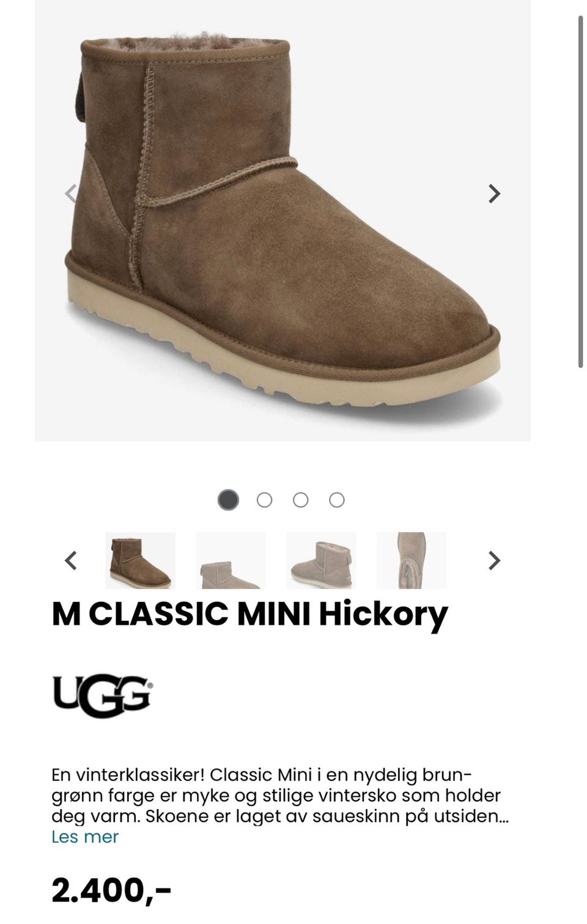This screenshot has width=587, height=924.
Task: Click the 2.400,- price text
Action: tap(111, 890)
